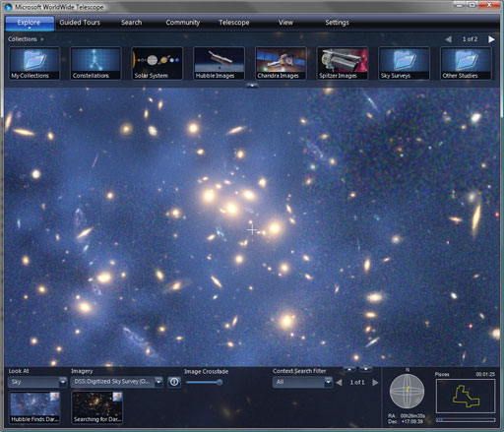
Task: Open the Sky Surveys folder
Action: [404, 63]
